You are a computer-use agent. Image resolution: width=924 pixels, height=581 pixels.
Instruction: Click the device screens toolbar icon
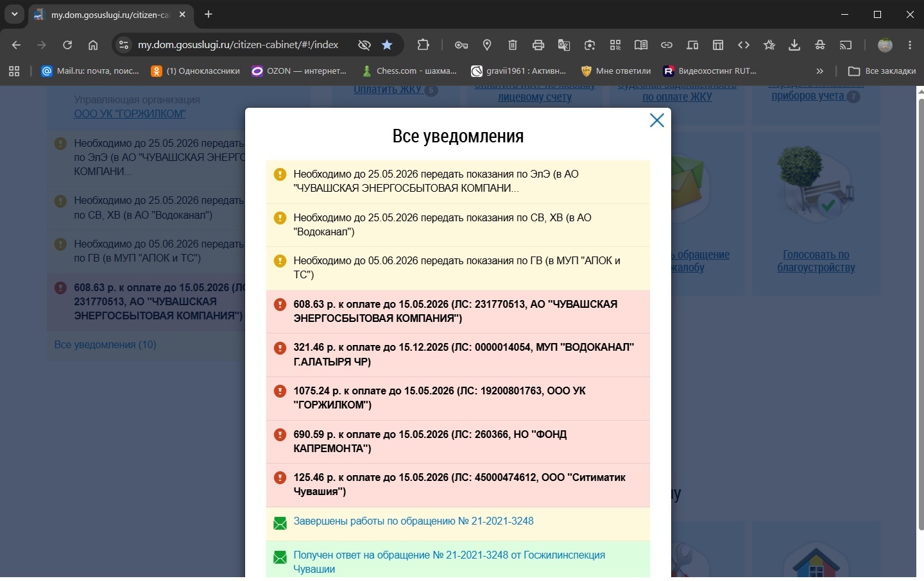point(692,45)
